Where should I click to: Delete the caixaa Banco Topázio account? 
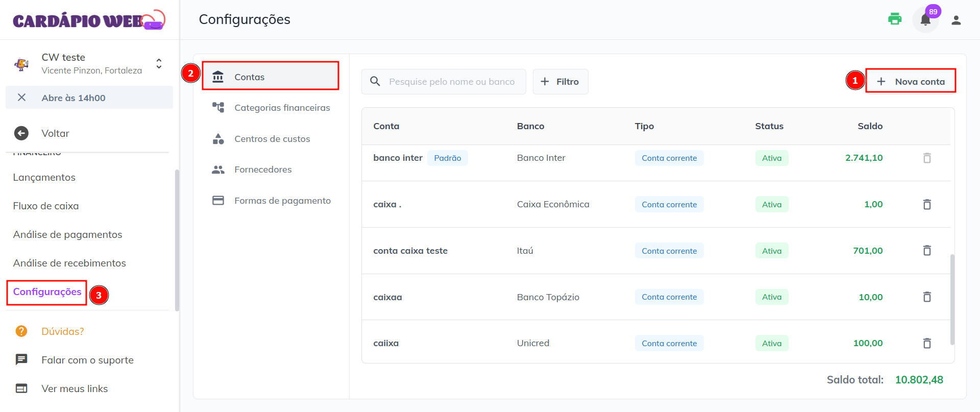point(927,297)
